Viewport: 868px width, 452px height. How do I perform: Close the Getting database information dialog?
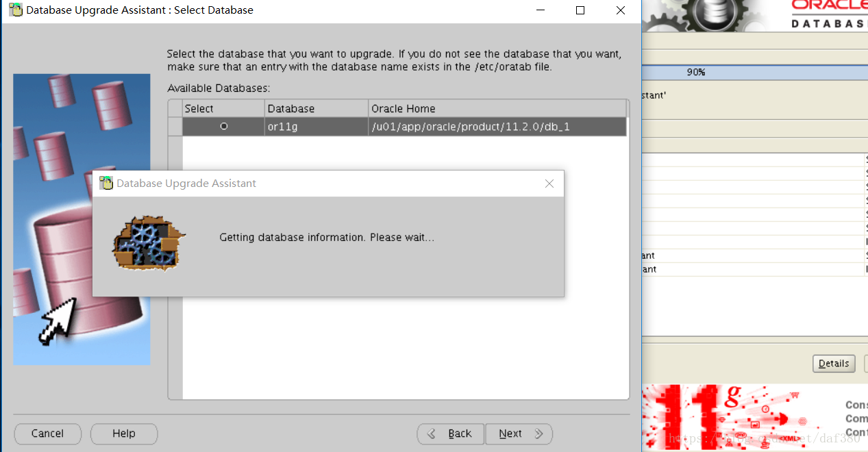click(x=549, y=184)
